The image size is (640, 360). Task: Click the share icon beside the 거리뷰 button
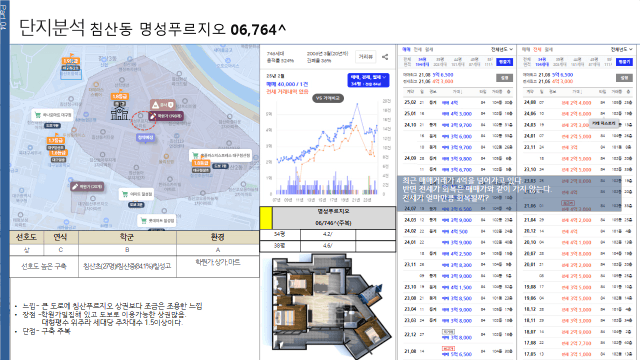point(385,57)
